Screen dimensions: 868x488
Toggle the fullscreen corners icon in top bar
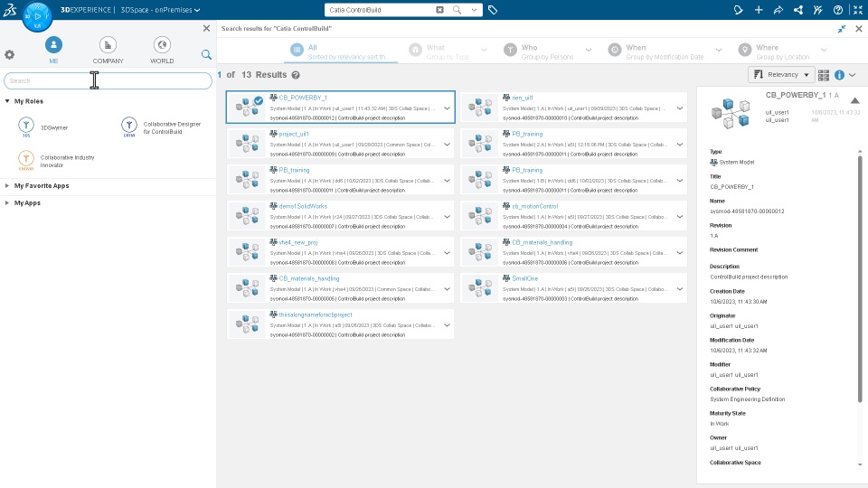pos(858,10)
